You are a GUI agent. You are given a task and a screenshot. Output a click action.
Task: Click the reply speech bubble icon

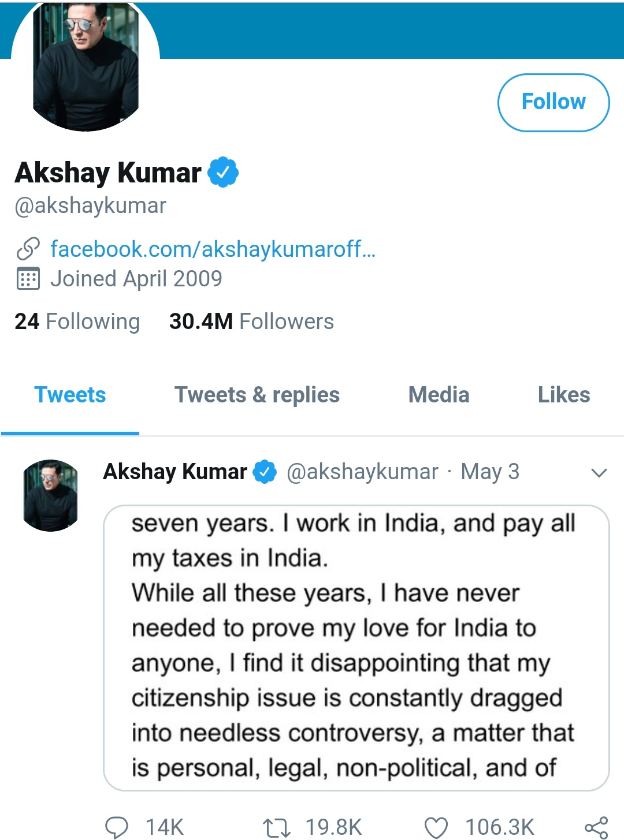click(x=117, y=827)
